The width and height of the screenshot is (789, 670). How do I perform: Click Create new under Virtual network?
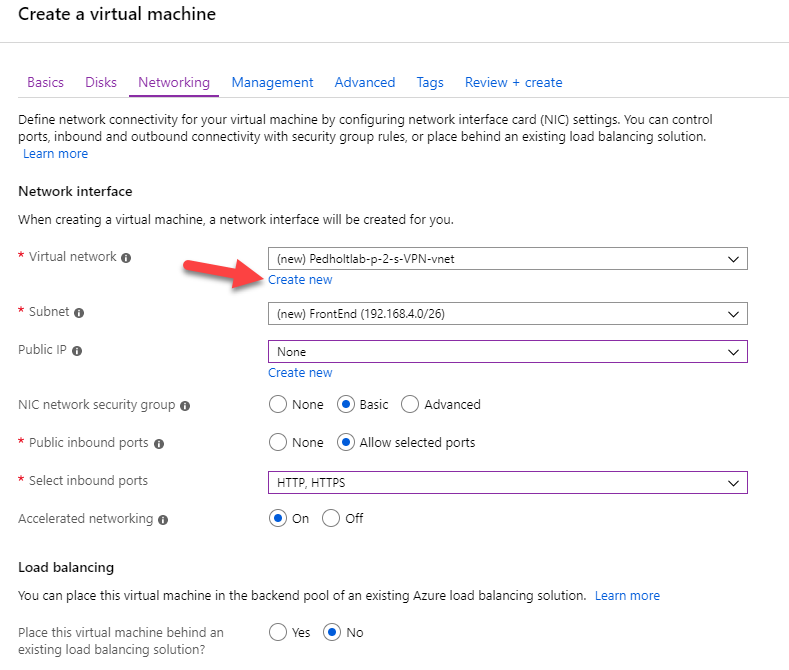pyautogui.click(x=300, y=280)
